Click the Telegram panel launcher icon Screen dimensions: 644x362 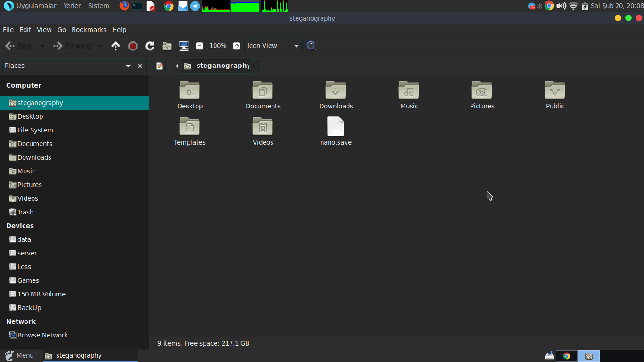pos(195,6)
